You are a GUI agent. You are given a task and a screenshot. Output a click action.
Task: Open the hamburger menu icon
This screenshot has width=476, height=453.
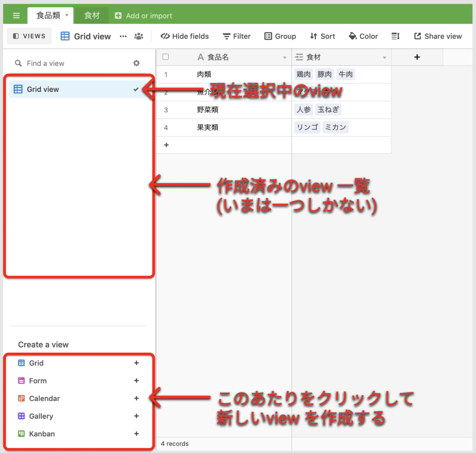[16, 16]
